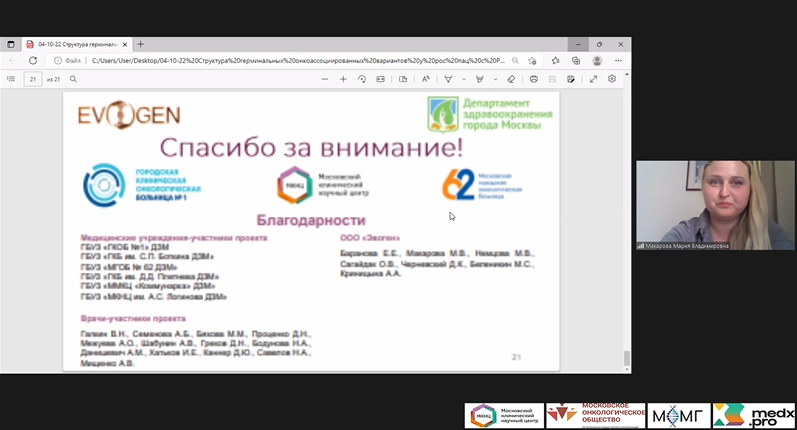797x430 pixels.
Task: Click the PDF vertical scrollbar thumb
Action: 627,358
